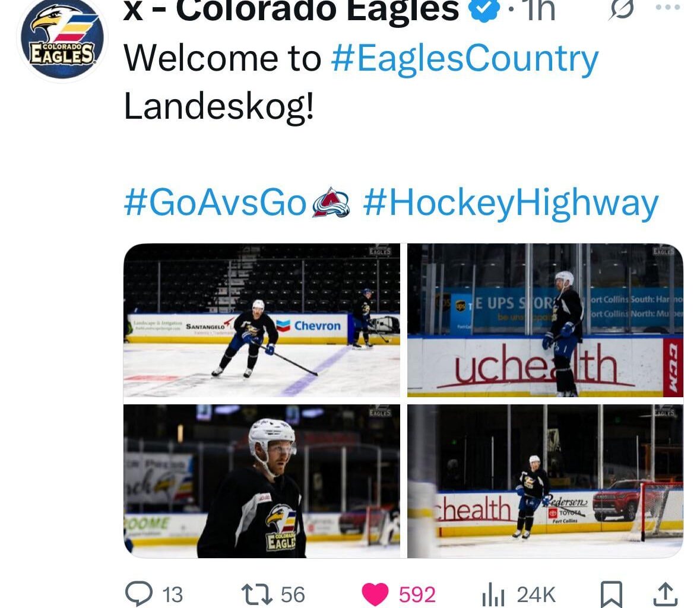Open the reply comment bubble icon
Screen dimensions: 700x608
(x=139, y=594)
